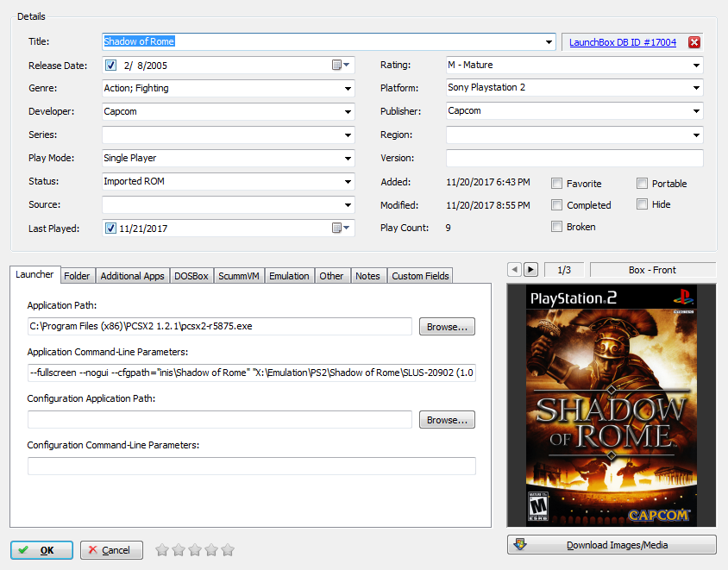Viewport: 728px width, 570px height.
Task: Toggle the Release Date checkbox
Action: click(x=110, y=65)
